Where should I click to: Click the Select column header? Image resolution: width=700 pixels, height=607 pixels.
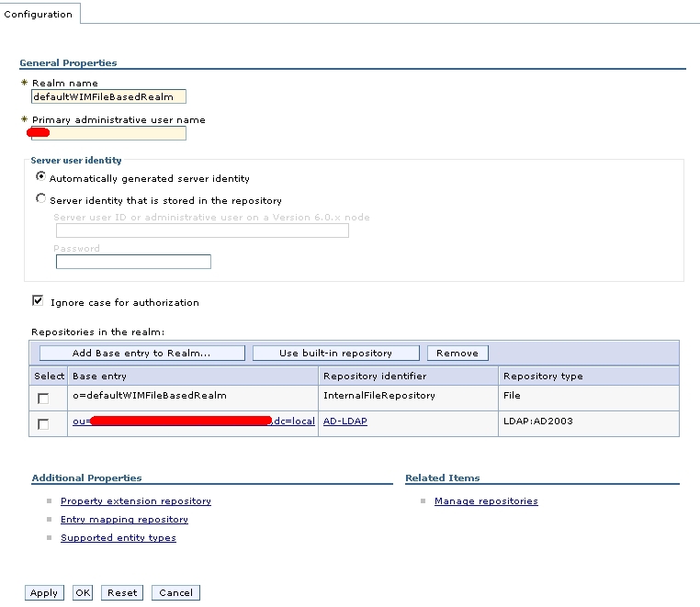pyautogui.click(x=49, y=377)
